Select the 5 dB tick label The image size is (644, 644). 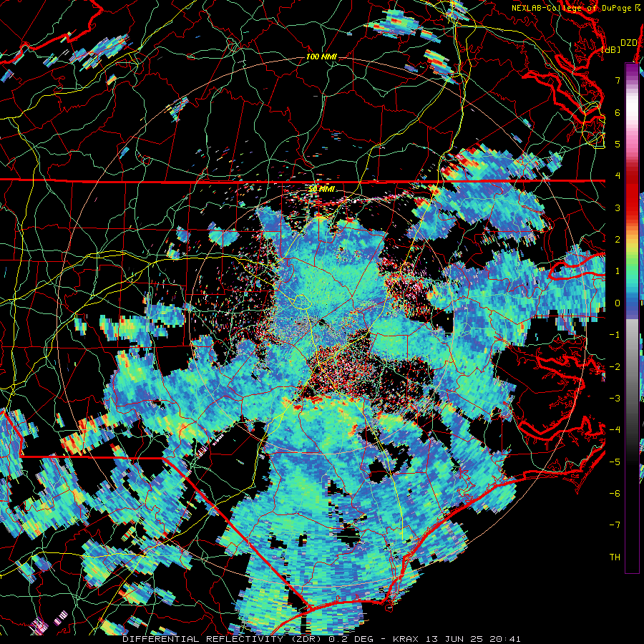pyautogui.click(x=618, y=144)
